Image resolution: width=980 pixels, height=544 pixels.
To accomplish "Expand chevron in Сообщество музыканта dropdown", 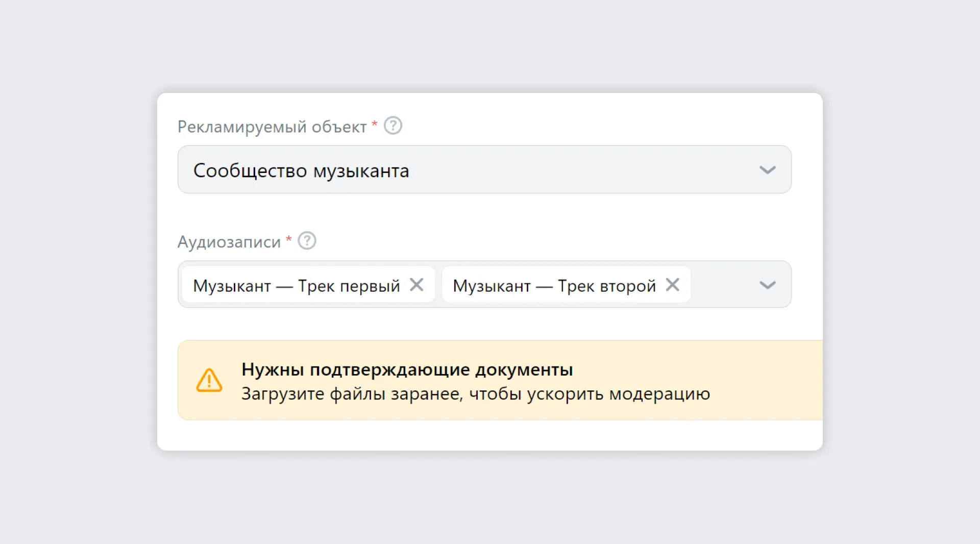I will point(767,170).
